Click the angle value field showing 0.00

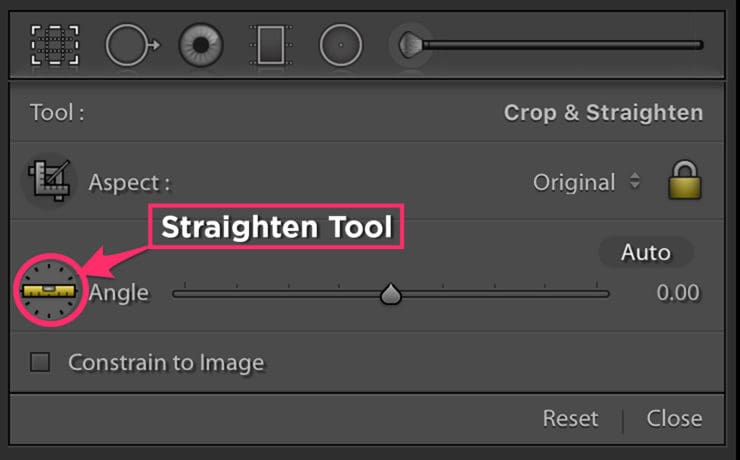[x=678, y=293]
